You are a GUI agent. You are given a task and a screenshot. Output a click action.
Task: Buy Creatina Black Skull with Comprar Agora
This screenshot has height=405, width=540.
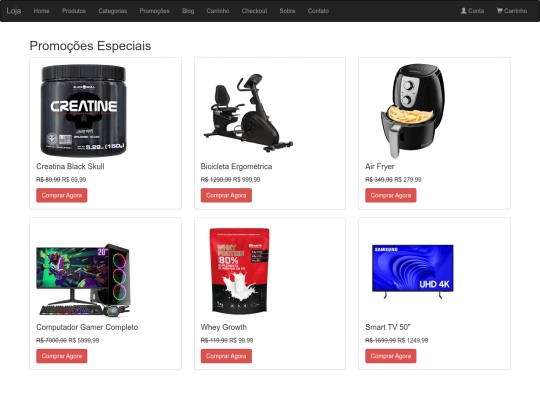[x=62, y=195]
